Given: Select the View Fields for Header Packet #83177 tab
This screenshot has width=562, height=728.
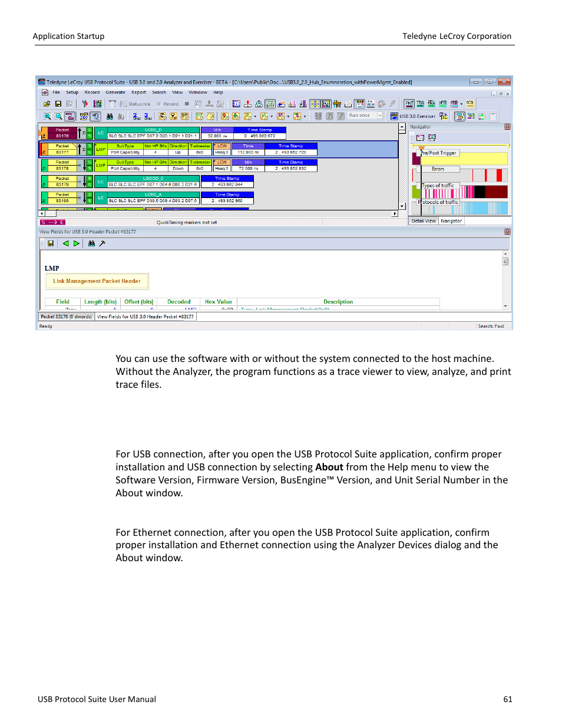Looking at the screenshot, I should (x=145, y=317).
